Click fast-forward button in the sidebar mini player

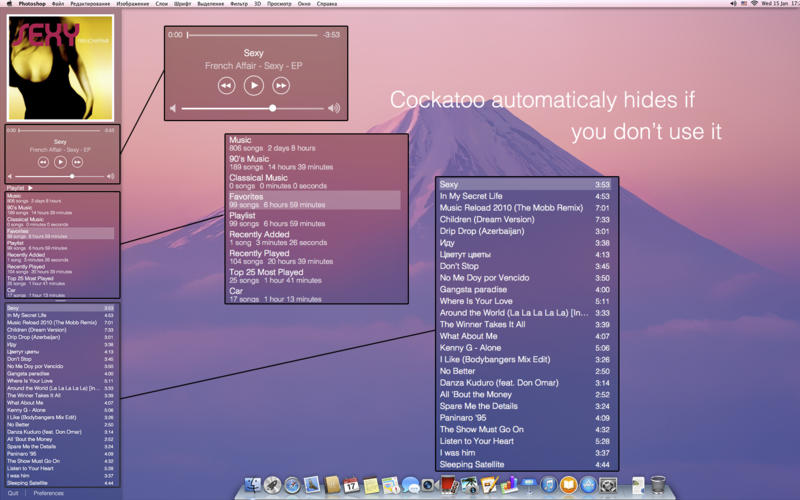click(77, 162)
